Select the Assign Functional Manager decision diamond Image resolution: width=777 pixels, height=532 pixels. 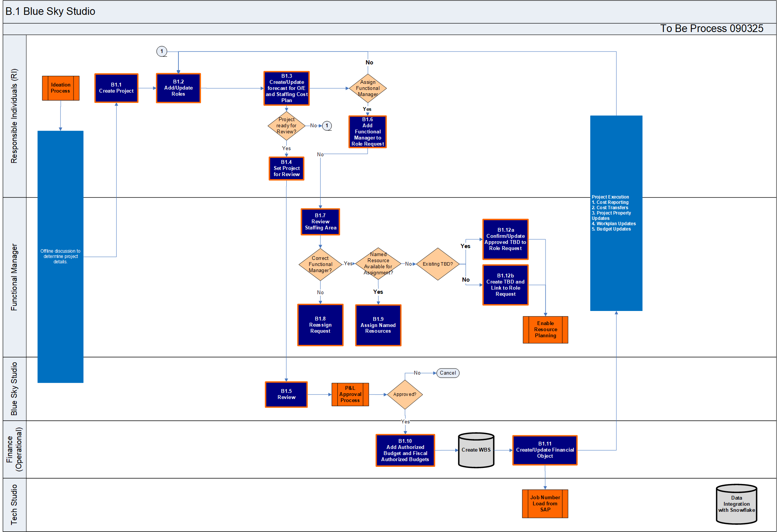[x=368, y=88]
